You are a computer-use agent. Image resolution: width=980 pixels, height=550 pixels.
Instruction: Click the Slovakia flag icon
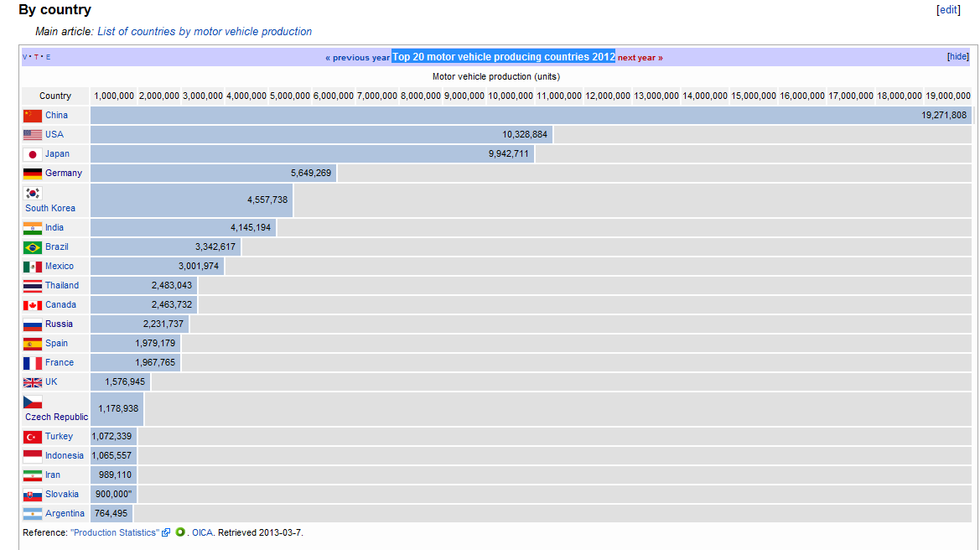[x=33, y=495]
